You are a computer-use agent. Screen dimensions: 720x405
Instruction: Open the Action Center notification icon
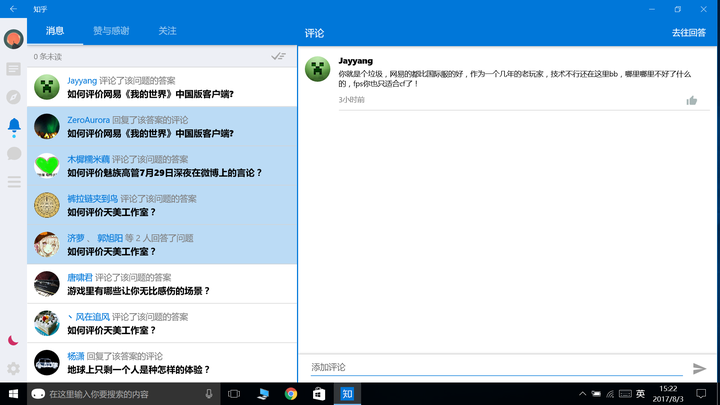(x=701, y=394)
